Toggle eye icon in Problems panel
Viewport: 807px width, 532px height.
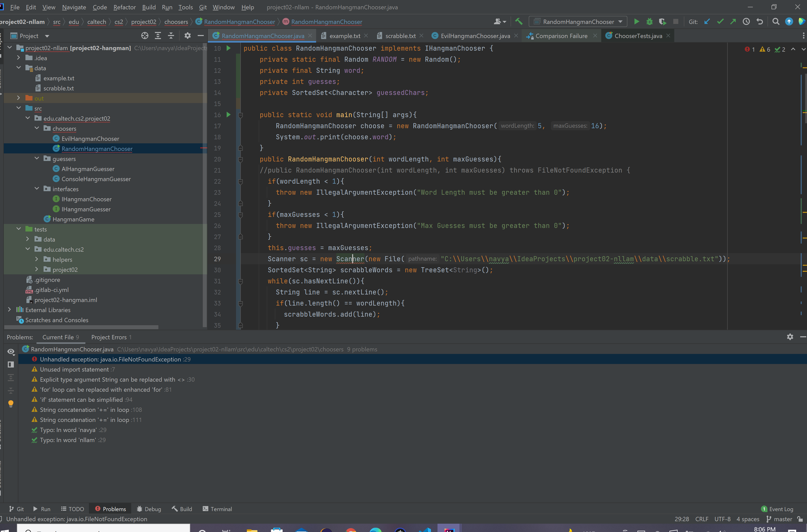click(x=11, y=351)
